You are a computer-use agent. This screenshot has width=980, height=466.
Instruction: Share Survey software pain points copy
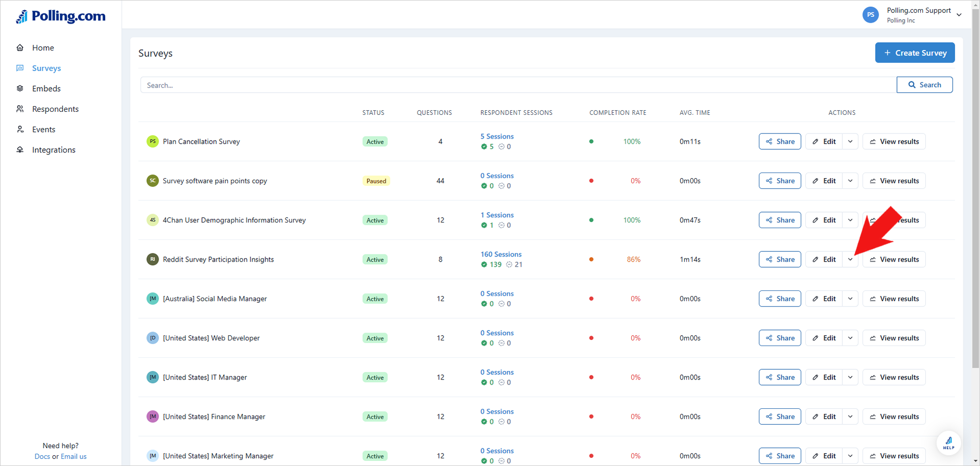point(780,181)
